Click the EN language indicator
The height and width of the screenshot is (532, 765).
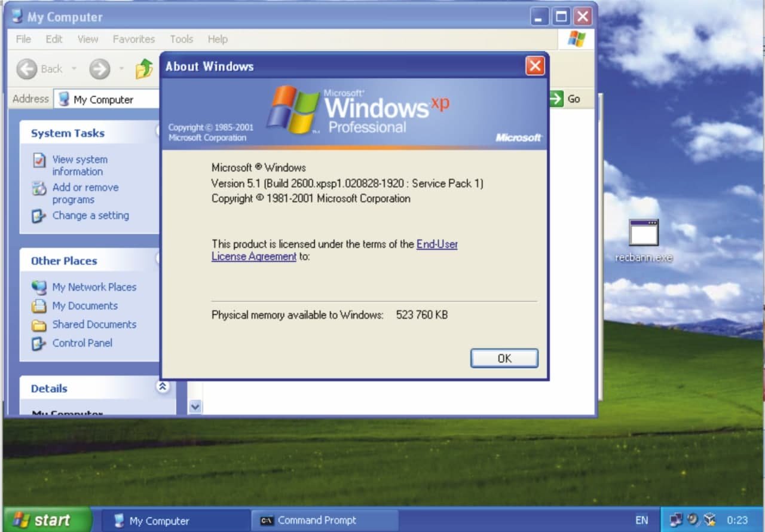click(642, 520)
